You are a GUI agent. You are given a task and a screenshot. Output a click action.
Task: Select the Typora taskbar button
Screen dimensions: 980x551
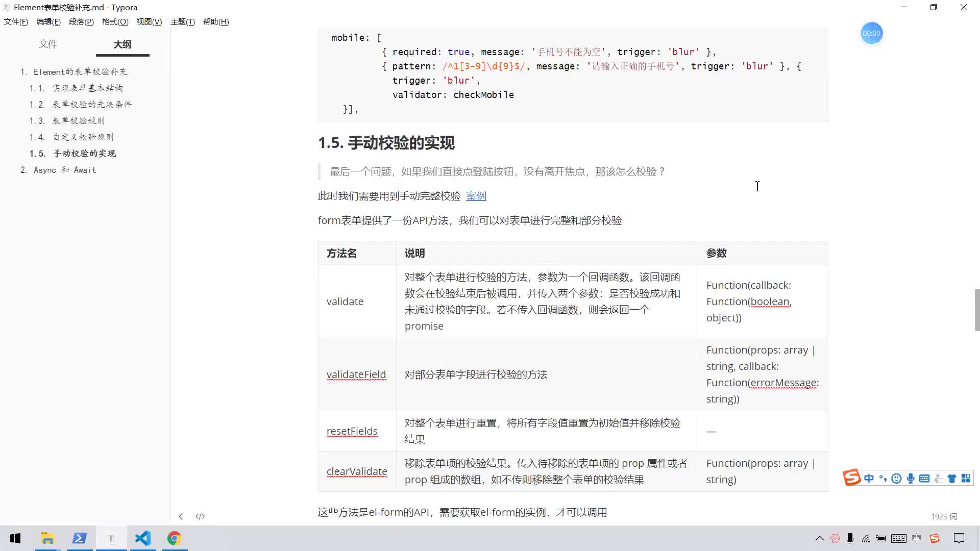111,538
